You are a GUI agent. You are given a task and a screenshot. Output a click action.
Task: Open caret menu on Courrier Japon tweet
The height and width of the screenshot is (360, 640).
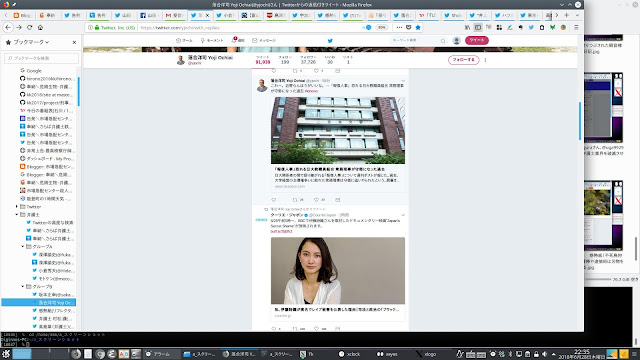tap(403, 215)
